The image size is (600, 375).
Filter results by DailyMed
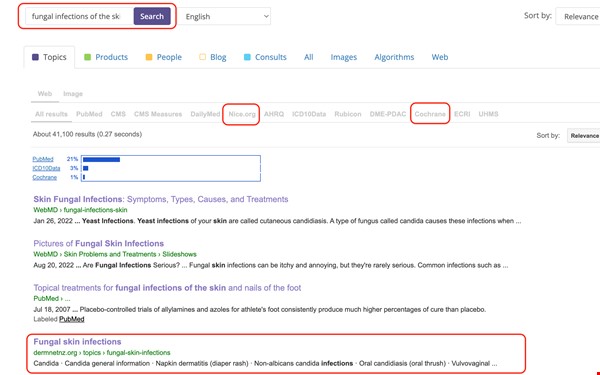click(205, 114)
